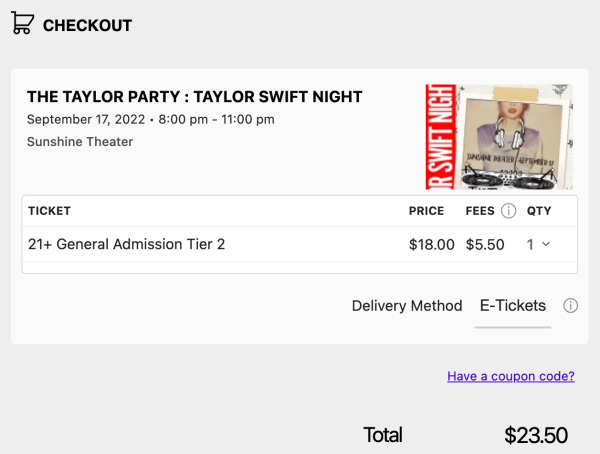
Task: Click the $18.00 ticket price
Action: point(432,244)
